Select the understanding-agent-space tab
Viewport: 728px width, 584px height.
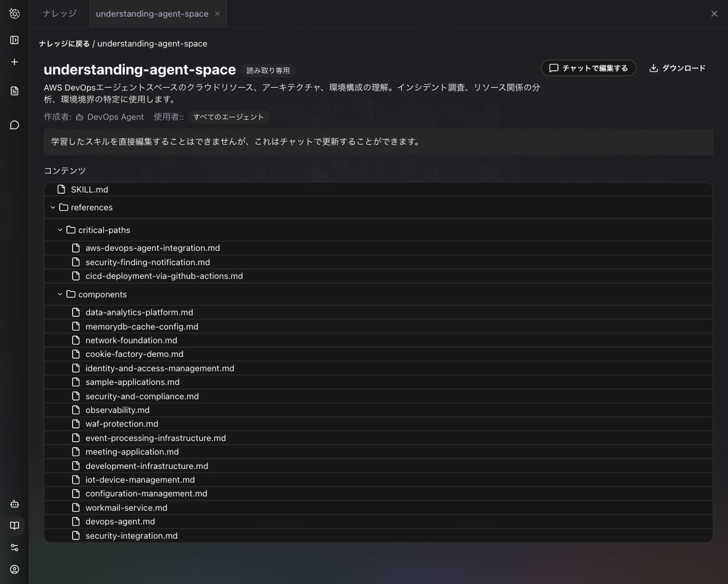pyautogui.click(x=152, y=14)
